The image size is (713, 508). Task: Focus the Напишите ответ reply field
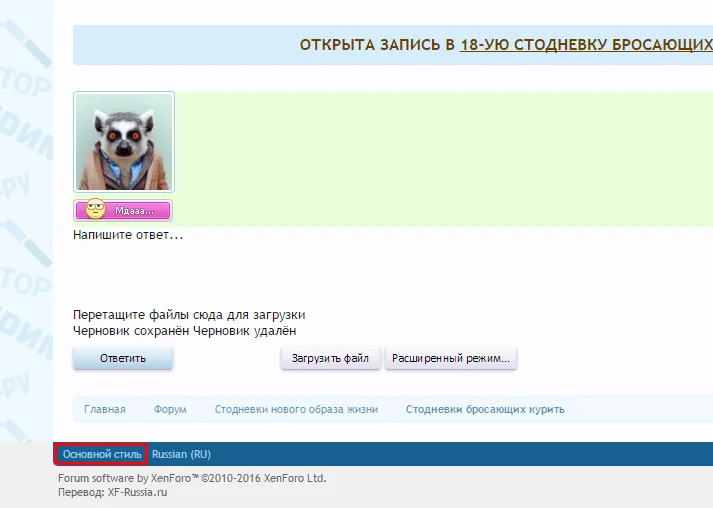[128, 235]
